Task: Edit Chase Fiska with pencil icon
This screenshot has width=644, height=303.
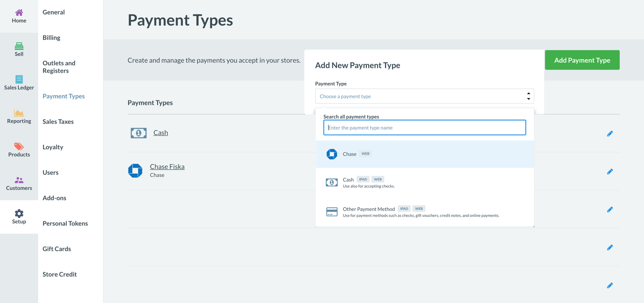Action: 610,172
